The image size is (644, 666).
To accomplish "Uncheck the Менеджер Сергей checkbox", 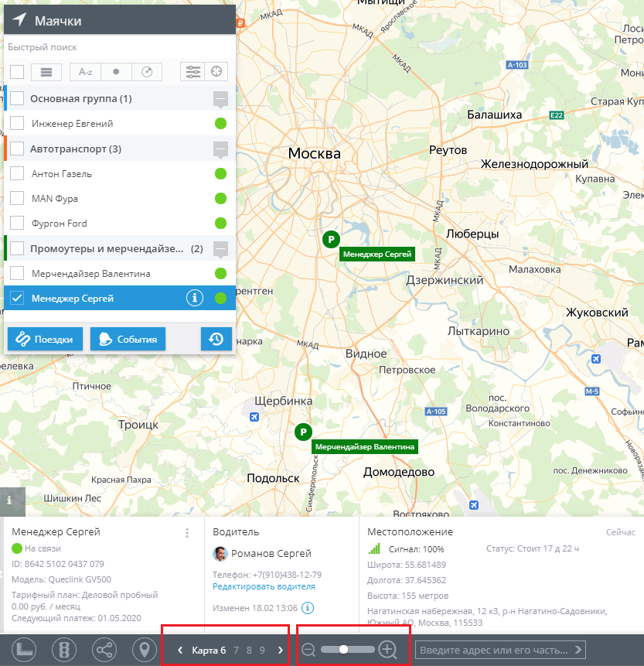I will pyautogui.click(x=17, y=298).
